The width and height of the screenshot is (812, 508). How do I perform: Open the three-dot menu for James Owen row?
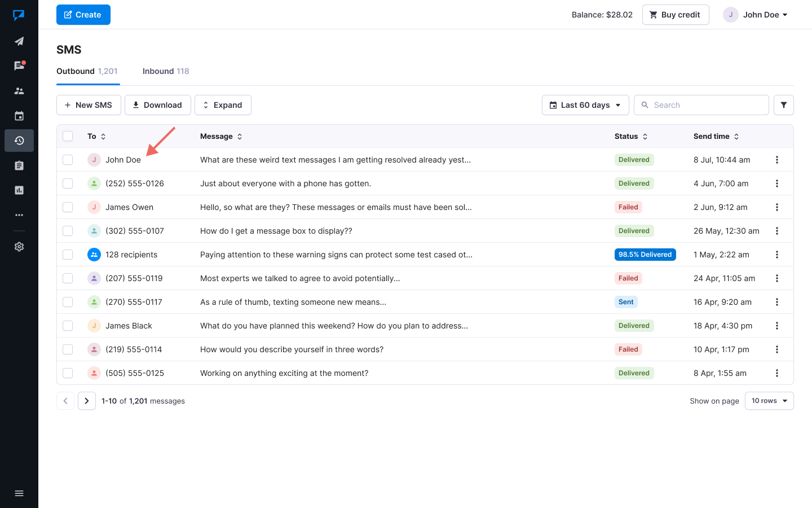(x=776, y=207)
